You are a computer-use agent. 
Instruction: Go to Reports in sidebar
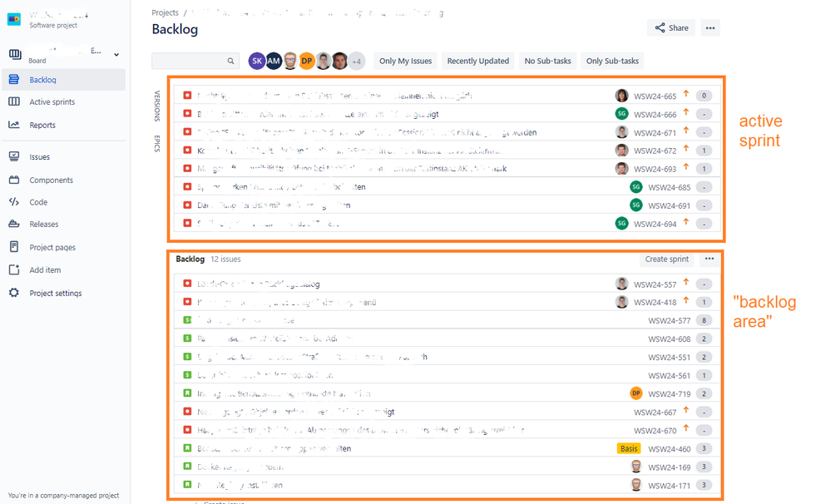point(42,125)
